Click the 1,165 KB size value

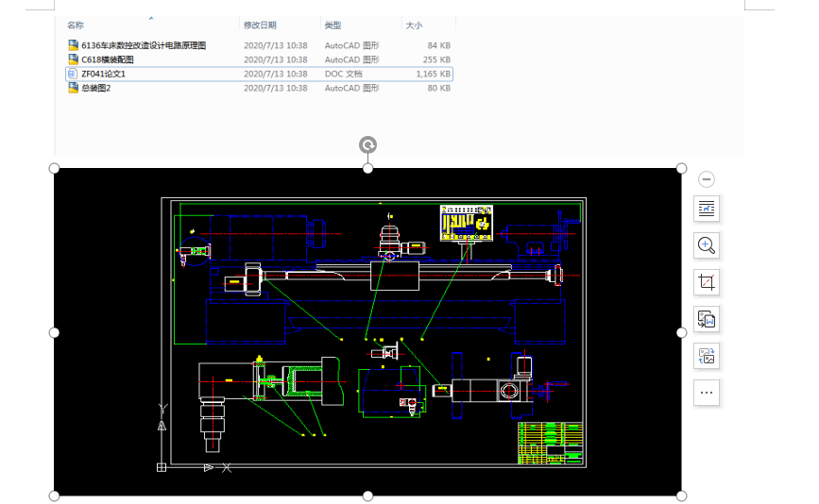(433, 74)
